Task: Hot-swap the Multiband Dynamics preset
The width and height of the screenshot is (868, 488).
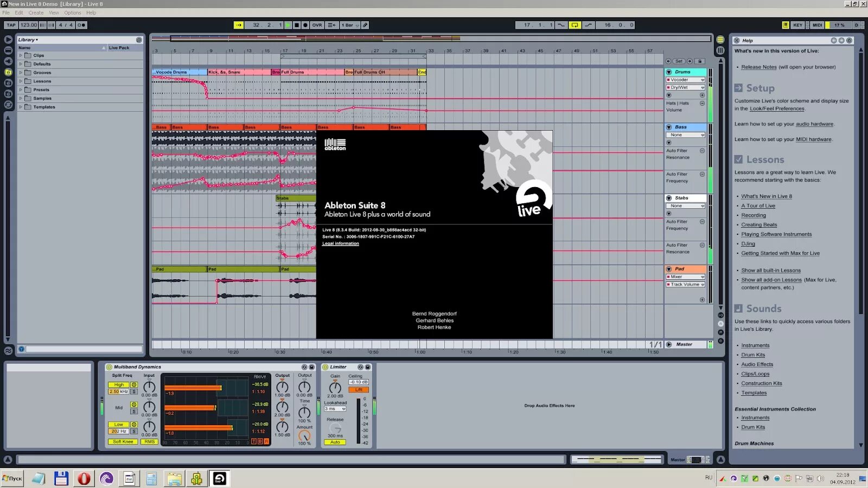Action: (304, 367)
